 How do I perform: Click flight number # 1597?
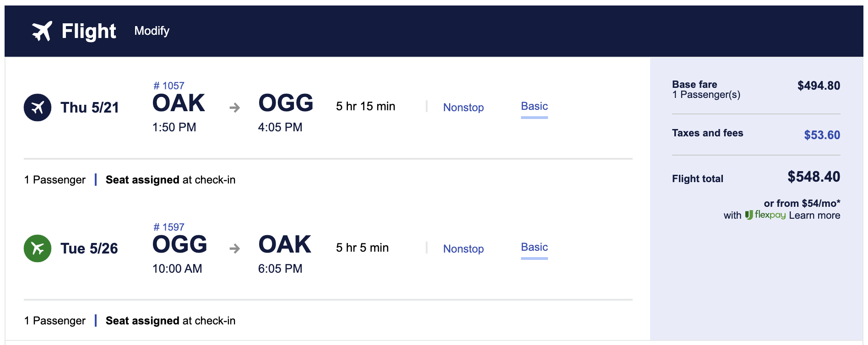pyautogui.click(x=169, y=227)
